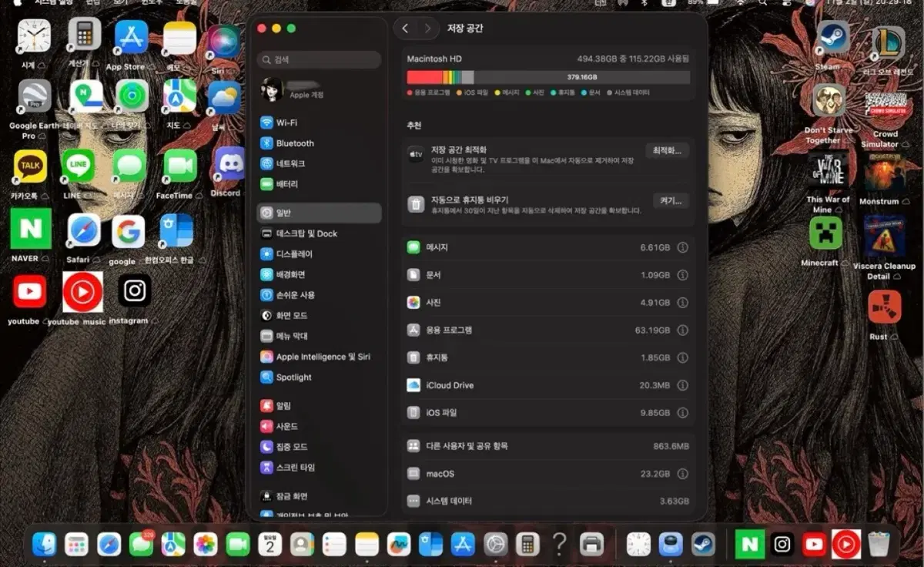Open the Rust game desktop icon

point(884,307)
